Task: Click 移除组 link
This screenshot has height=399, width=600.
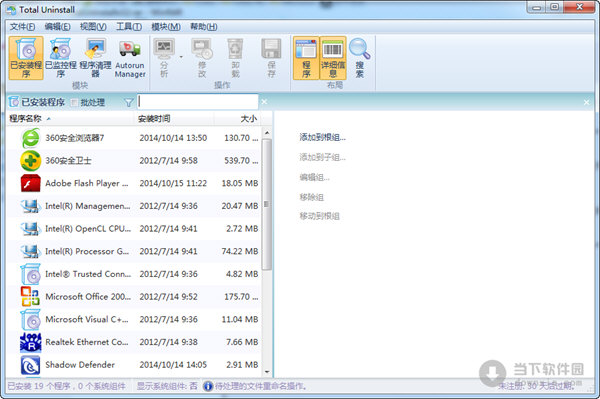Action: coord(311,197)
